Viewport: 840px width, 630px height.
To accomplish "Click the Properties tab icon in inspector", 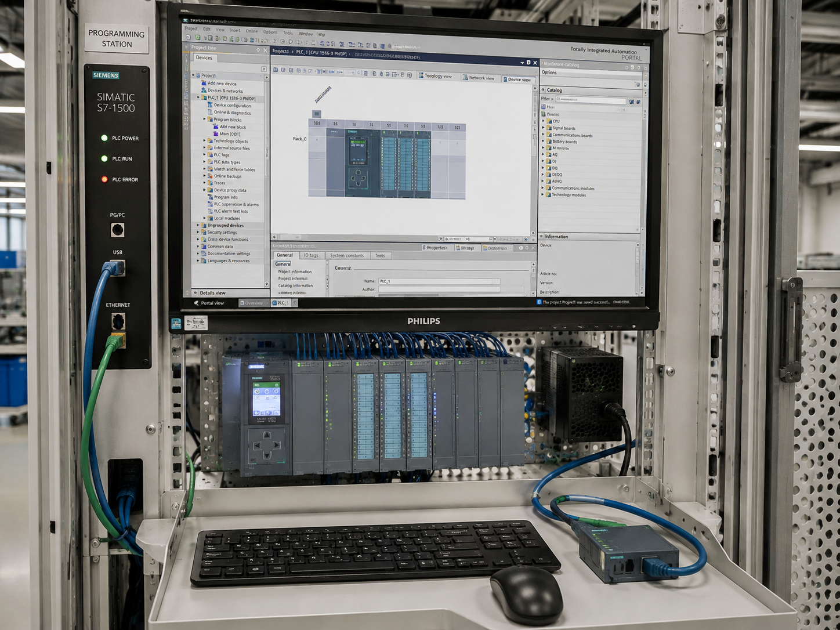I will coord(423,248).
